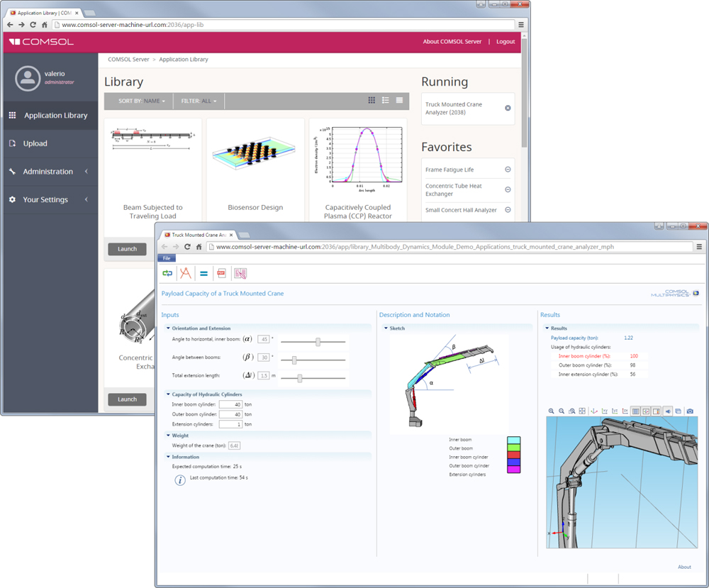Click the blue equals compute icon
Screen dimensions: 709x588
pos(204,274)
